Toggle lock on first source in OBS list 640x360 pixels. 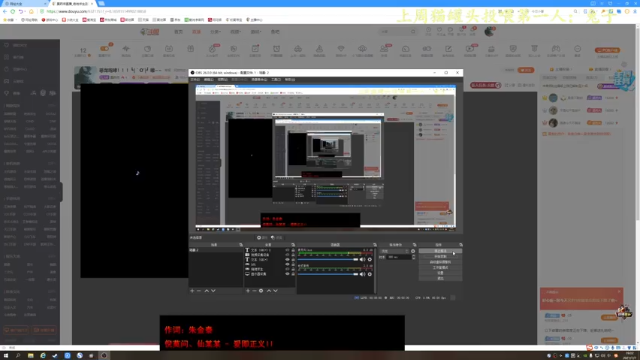293,250
